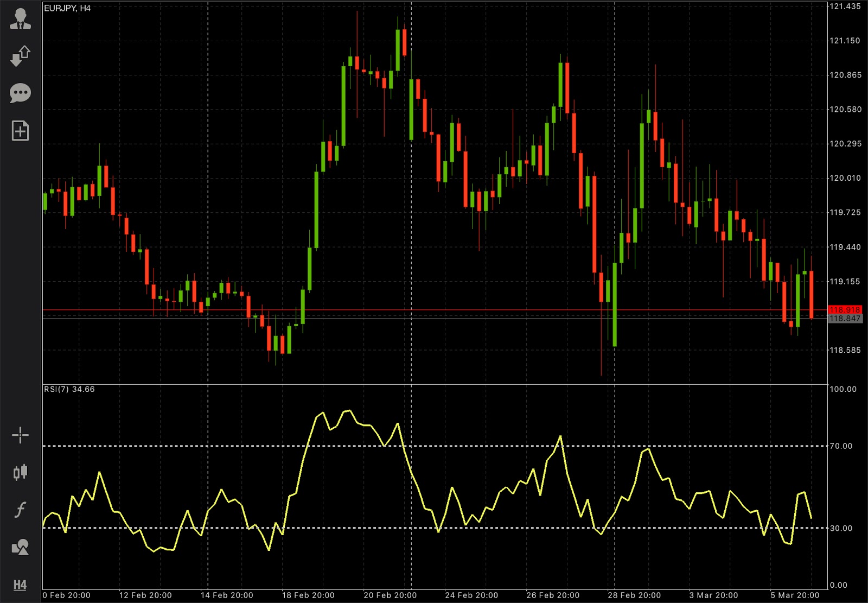Viewport: 868px width, 603px height.
Task: Click the RSI 30.00 level label
Action: [841, 528]
